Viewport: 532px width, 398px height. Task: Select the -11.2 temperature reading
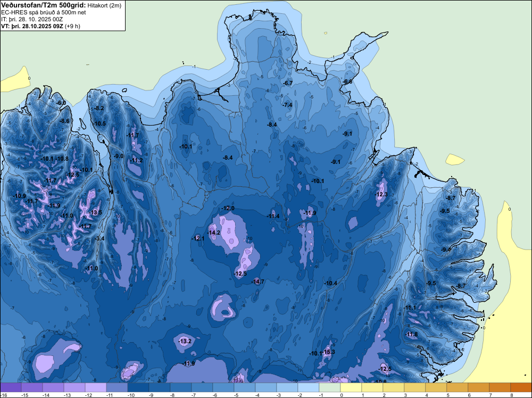pos(136,161)
